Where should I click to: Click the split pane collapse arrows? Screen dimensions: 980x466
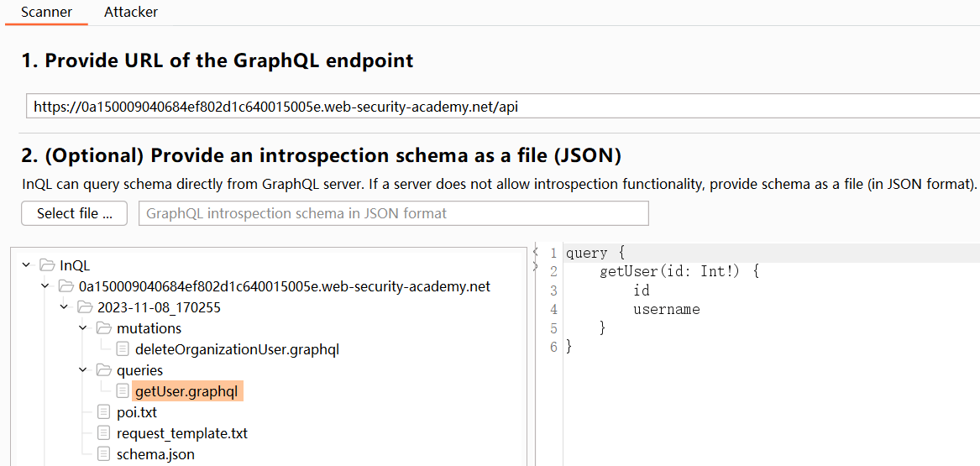click(536, 258)
